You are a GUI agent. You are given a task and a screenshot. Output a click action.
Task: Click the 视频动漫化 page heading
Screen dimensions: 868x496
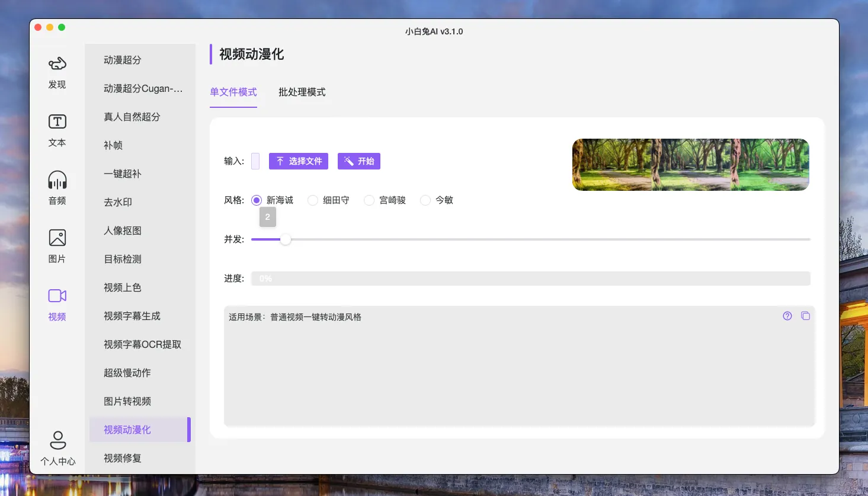tap(252, 54)
